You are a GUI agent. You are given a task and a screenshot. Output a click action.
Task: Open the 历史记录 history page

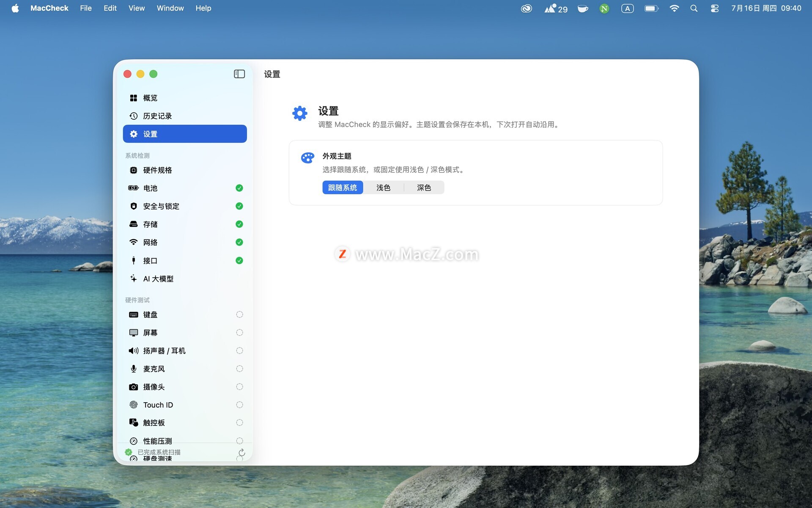185,116
